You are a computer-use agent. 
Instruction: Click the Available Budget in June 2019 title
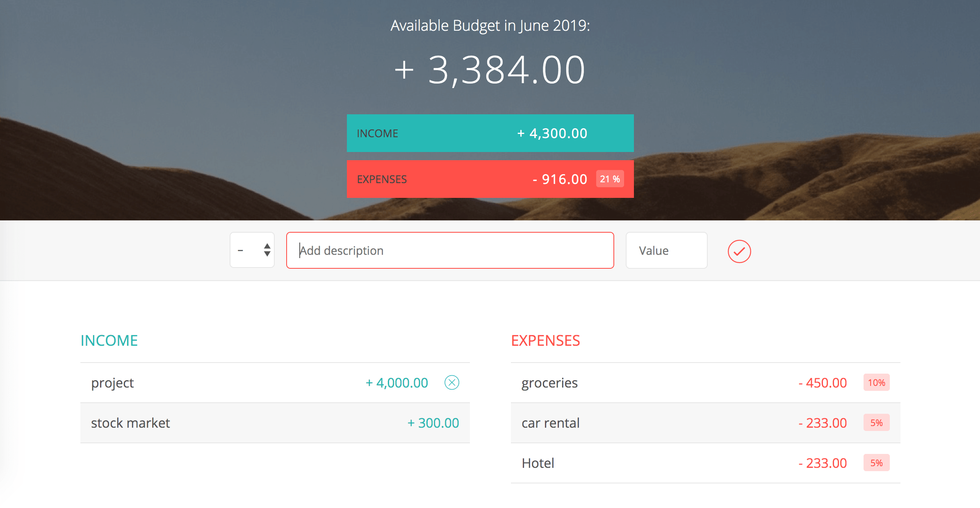490,25
